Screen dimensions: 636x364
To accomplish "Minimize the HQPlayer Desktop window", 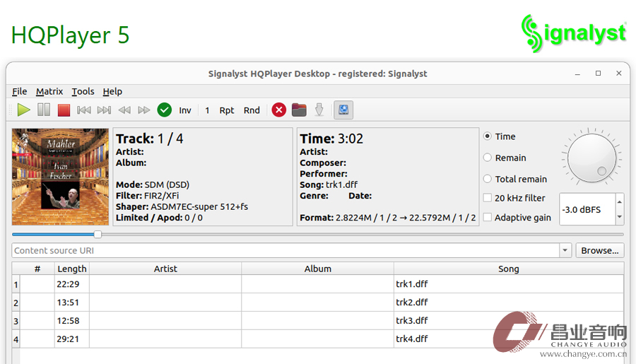I will (577, 74).
